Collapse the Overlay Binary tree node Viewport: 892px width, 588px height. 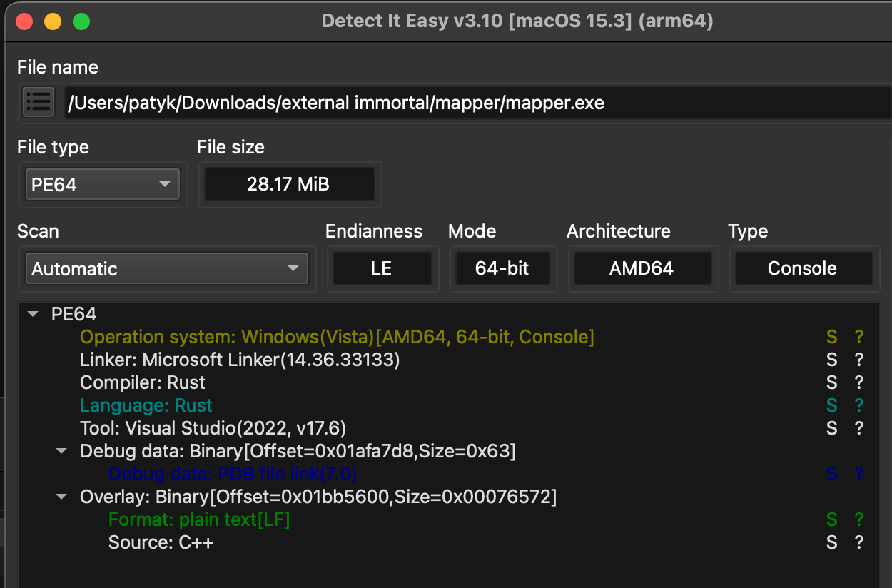[61, 497]
